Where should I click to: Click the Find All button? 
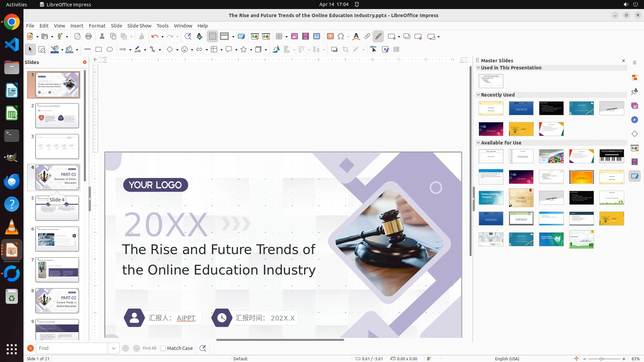pyautogui.click(x=149, y=348)
